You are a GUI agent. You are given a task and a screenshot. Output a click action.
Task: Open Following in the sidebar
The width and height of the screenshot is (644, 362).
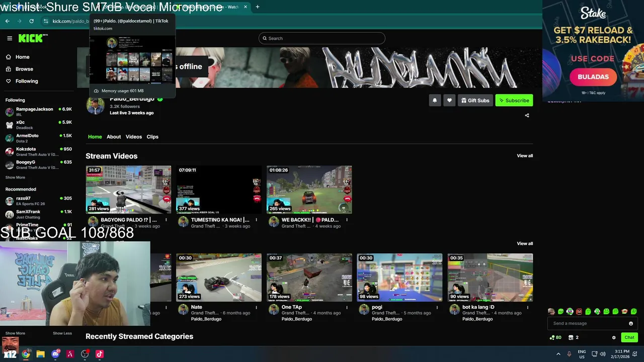point(27,81)
